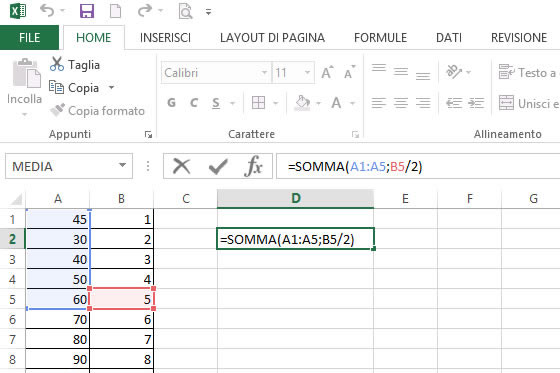Confirm formula with the checkmark icon
Screen dimensions: 560x373
(218, 166)
